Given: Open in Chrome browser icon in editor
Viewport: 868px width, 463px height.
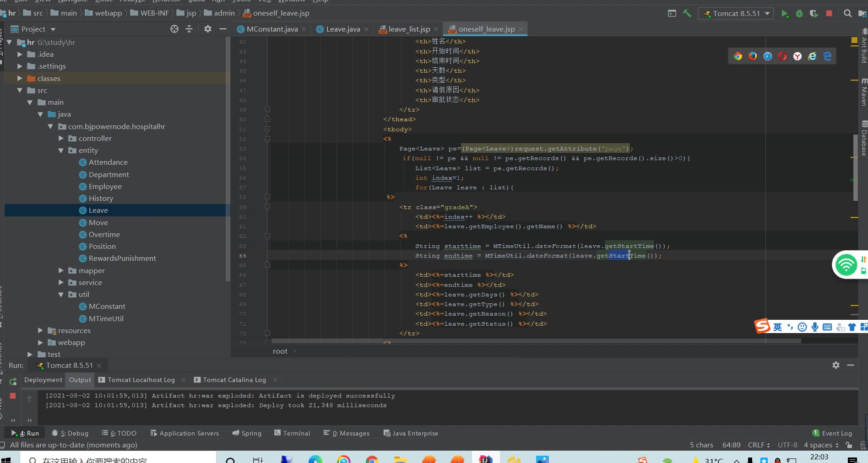Looking at the screenshot, I should 738,56.
